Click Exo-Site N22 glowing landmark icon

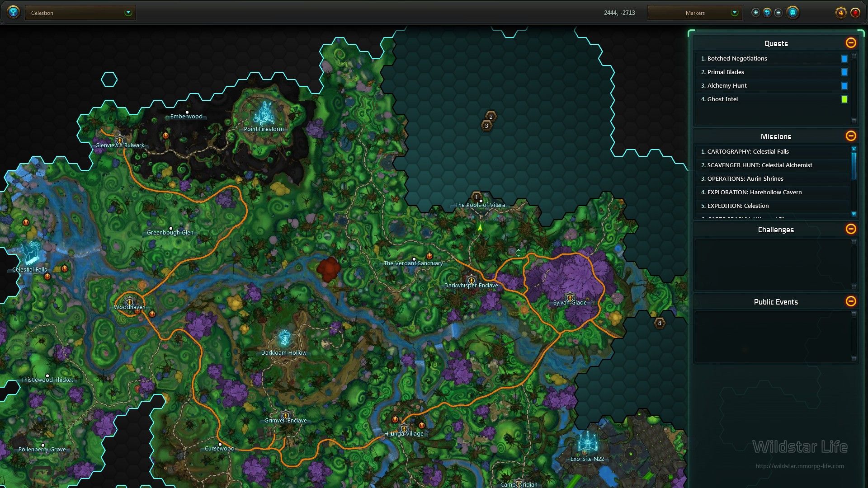[x=587, y=442]
